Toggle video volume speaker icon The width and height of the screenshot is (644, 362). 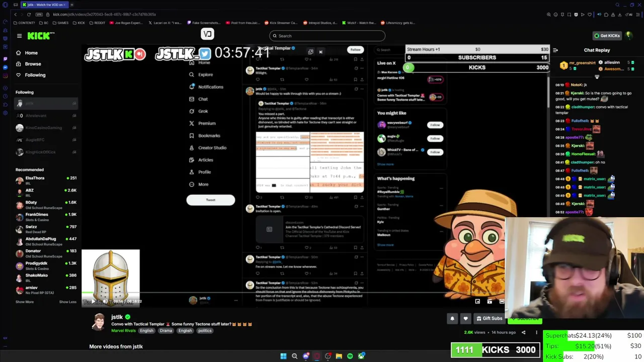(106, 301)
